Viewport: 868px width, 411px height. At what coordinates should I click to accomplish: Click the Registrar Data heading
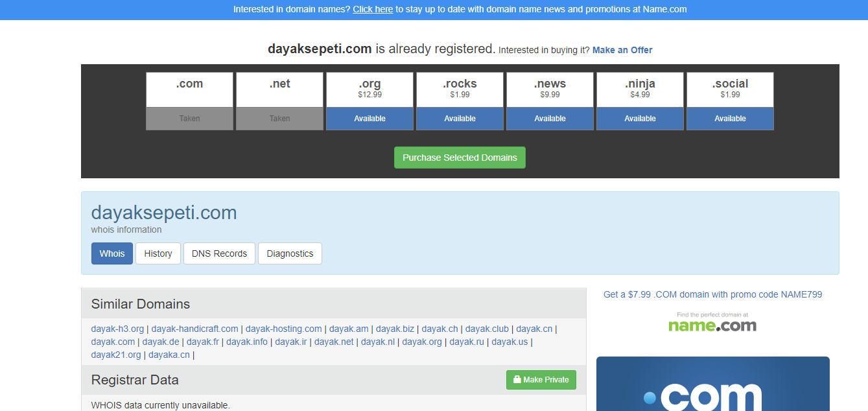coord(135,380)
